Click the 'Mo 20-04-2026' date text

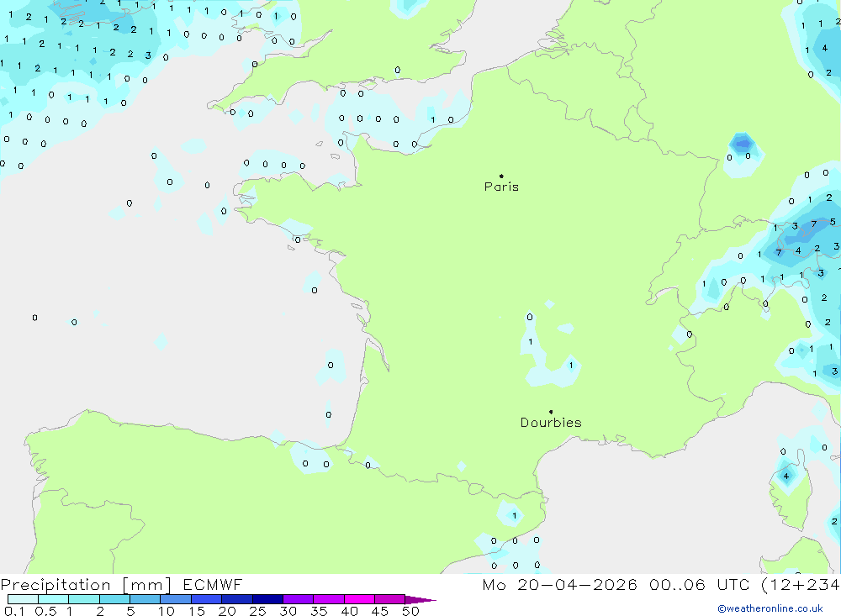tap(559, 584)
